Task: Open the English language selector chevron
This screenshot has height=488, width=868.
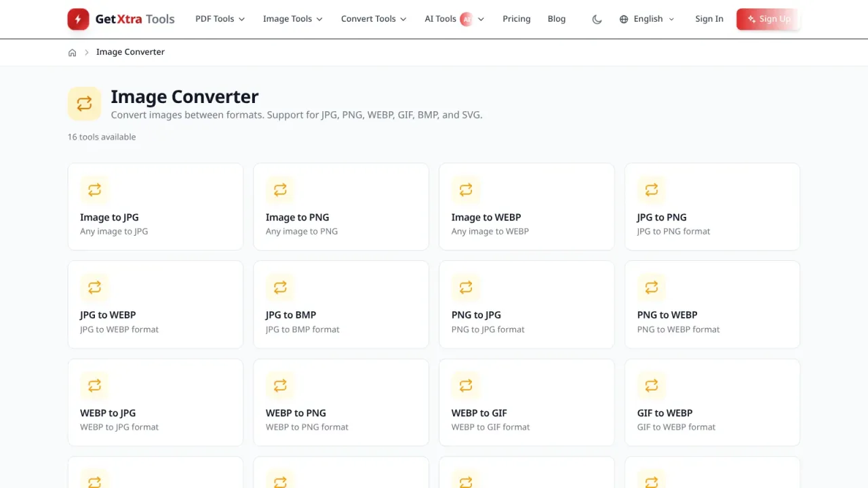Action: coord(671,19)
